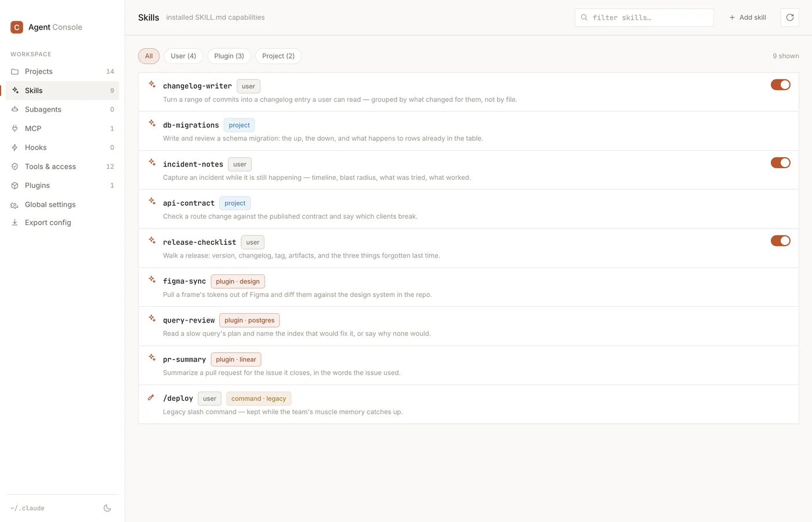Click the MCP plug icon in sidebar

pos(15,129)
